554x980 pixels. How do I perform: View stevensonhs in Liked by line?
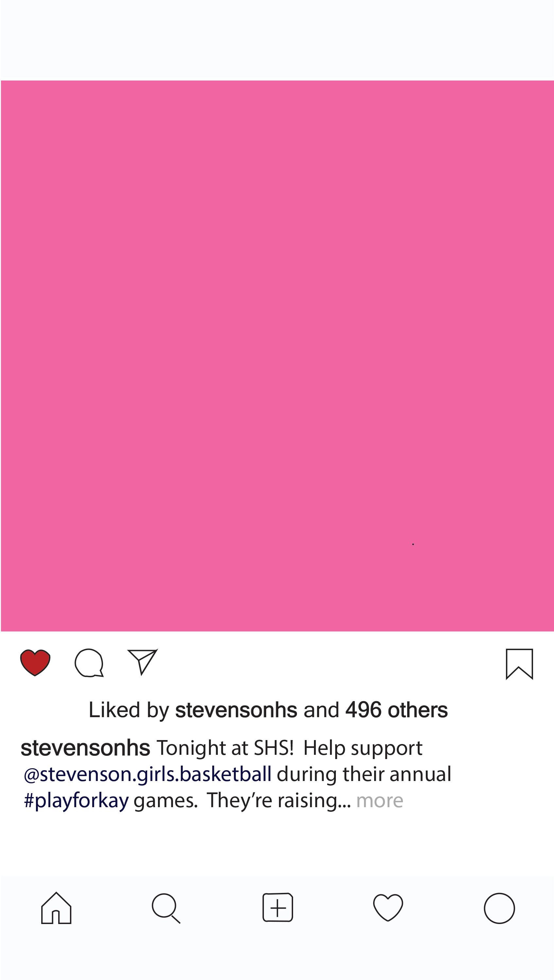click(236, 710)
